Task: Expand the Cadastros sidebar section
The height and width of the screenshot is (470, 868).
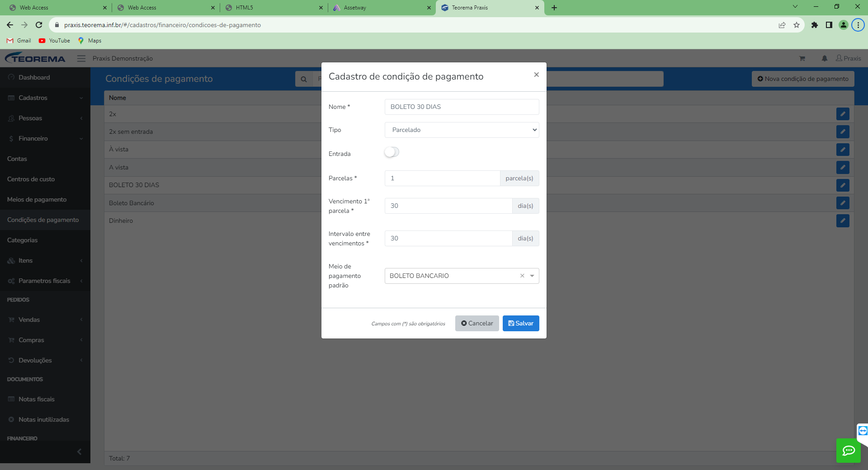Action: pyautogui.click(x=45, y=98)
